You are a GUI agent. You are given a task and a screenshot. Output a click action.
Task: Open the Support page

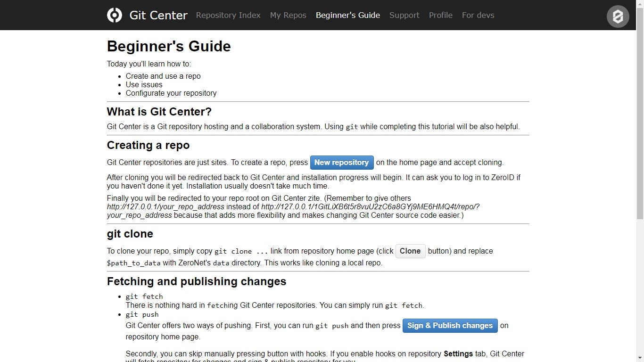[404, 15]
